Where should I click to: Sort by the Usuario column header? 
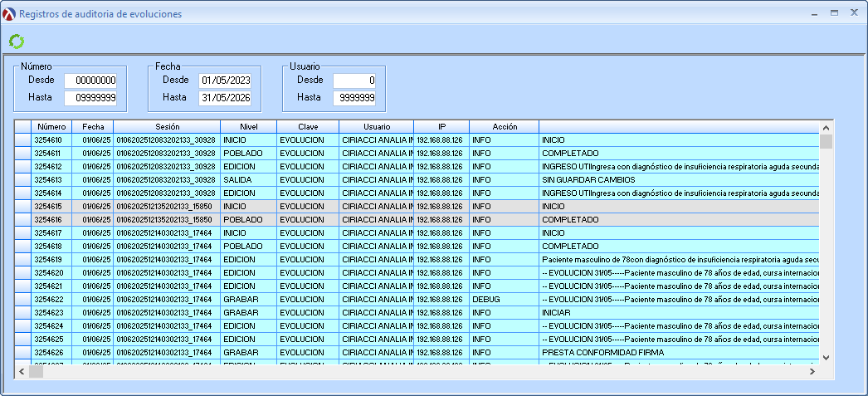click(x=377, y=127)
